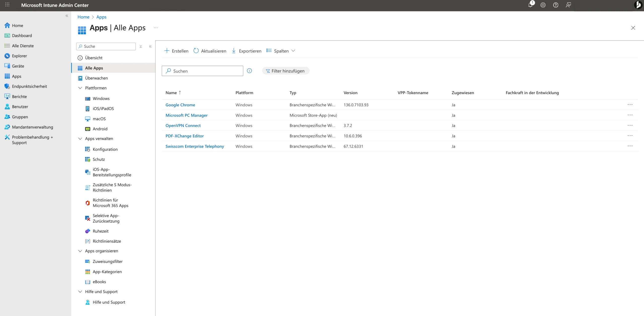This screenshot has height=316, width=644.
Task: Collapse the Apps verwalten section
Action: [80, 139]
